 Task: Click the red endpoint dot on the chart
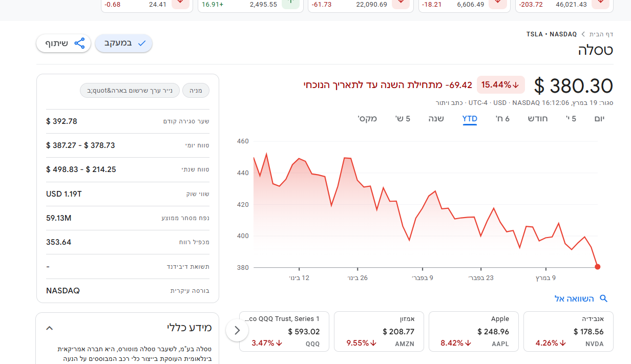pyautogui.click(x=598, y=267)
